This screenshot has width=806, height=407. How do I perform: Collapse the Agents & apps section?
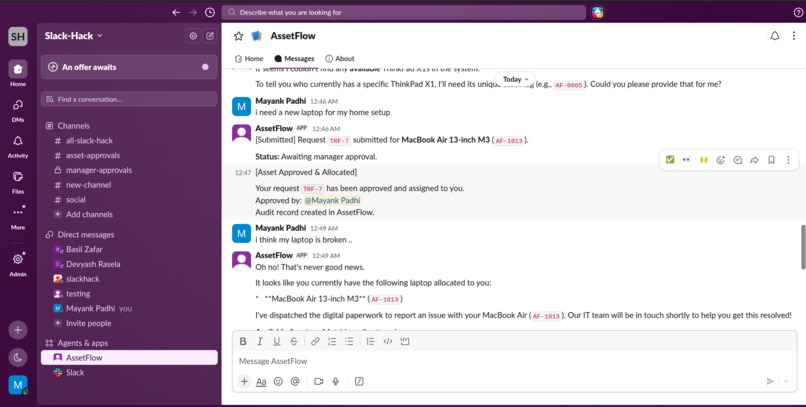tap(77, 343)
